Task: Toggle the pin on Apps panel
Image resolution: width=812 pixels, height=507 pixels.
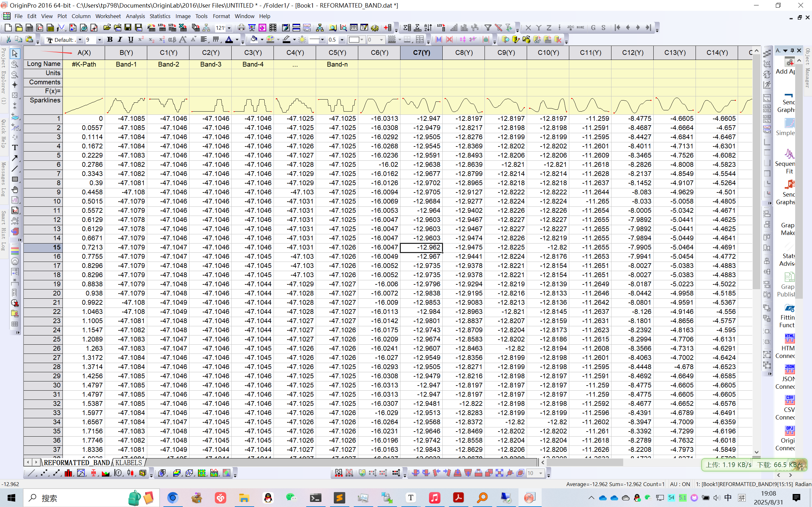Action: (x=792, y=50)
